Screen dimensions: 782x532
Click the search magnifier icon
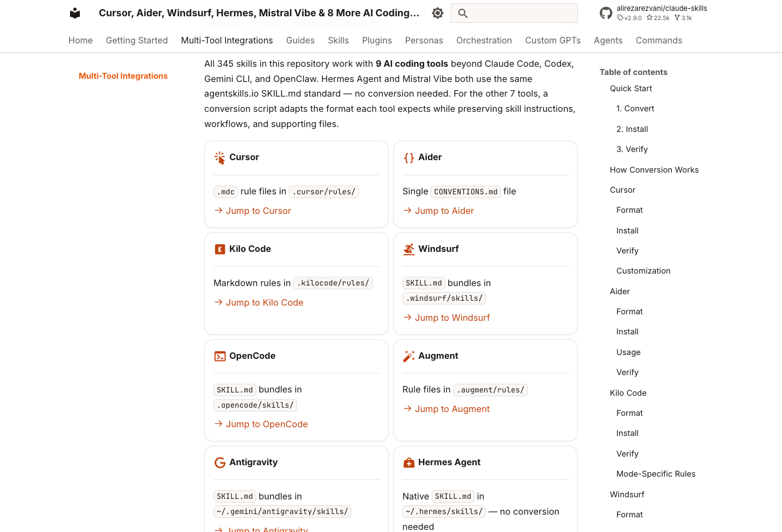coord(463,13)
